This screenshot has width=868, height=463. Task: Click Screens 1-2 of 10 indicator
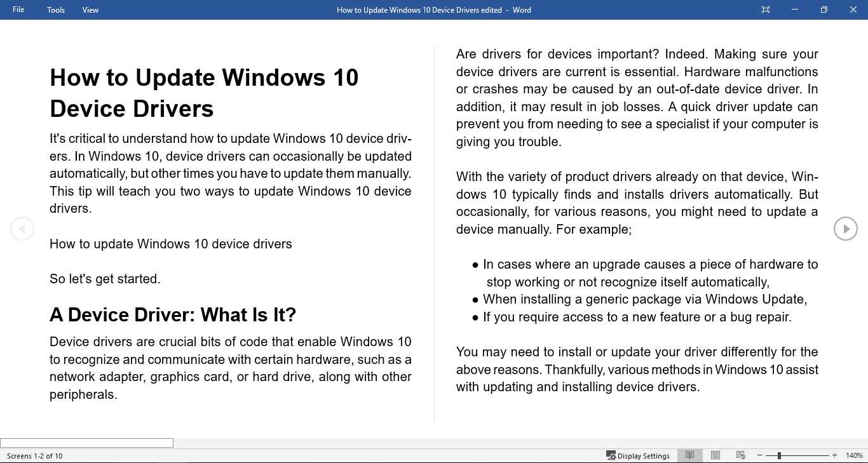(x=35, y=455)
